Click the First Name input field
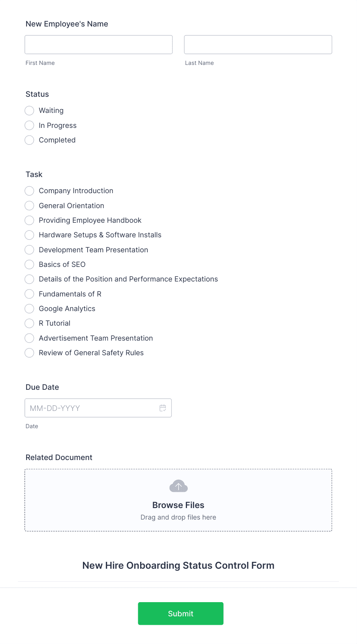The image size is (357, 644). point(99,45)
